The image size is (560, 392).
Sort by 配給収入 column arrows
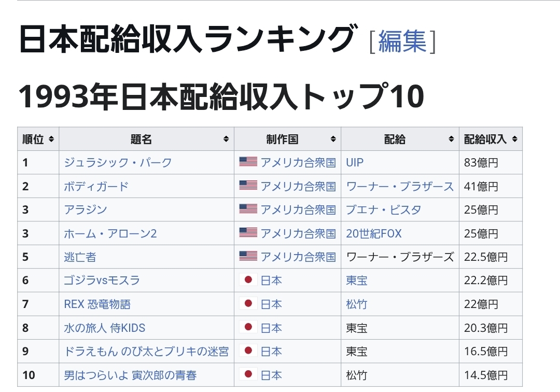tap(514, 139)
